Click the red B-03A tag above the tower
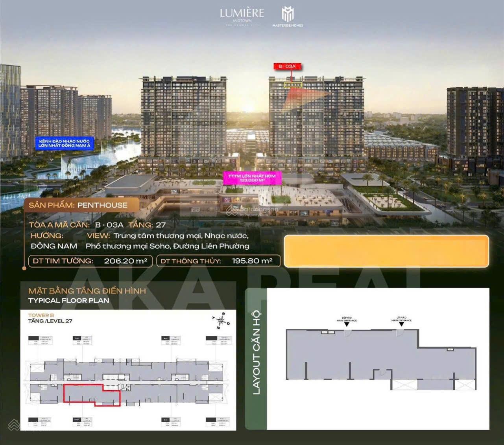Screen dimensions: 504x445 pyautogui.click(x=288, y=66)
